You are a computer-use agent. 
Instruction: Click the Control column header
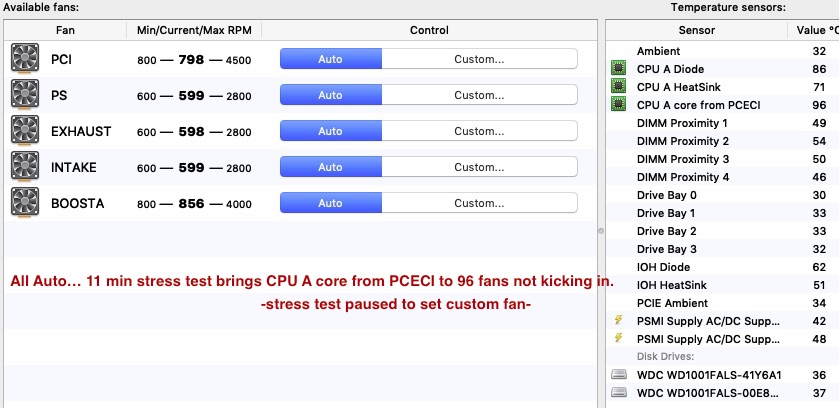(429, 30)
